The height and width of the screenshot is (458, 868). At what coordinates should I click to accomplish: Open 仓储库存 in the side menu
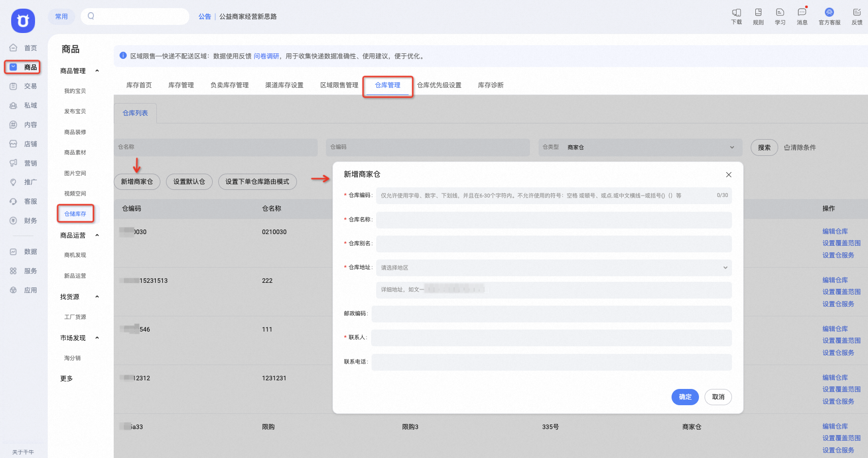click(x=75, y=214)
